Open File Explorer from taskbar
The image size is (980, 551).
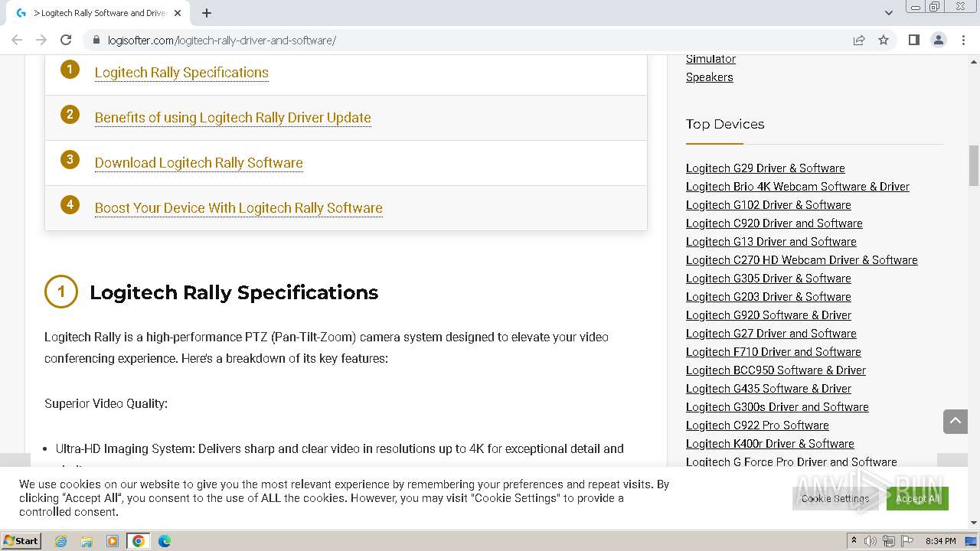(87, 541)
